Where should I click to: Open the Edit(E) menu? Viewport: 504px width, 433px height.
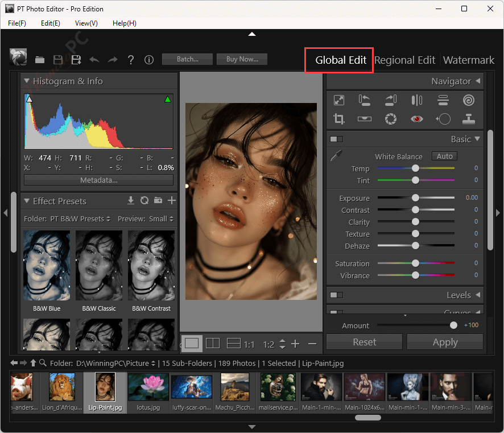coord(51,23)
